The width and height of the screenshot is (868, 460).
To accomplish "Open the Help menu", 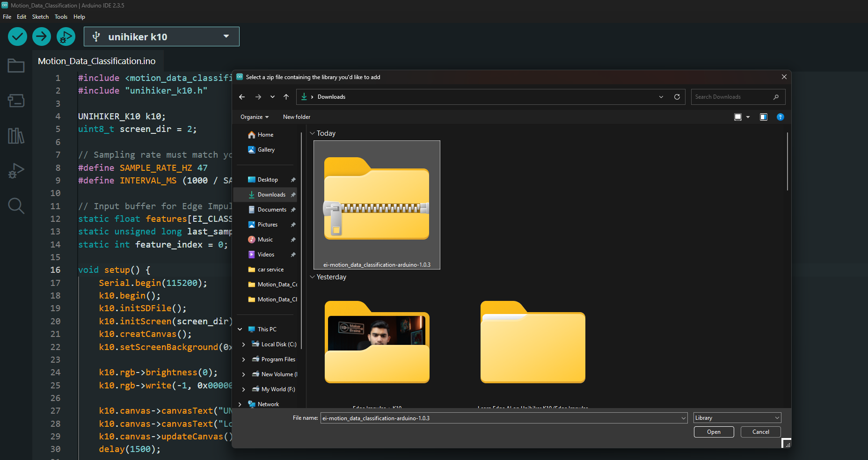I will coord(79,17).
